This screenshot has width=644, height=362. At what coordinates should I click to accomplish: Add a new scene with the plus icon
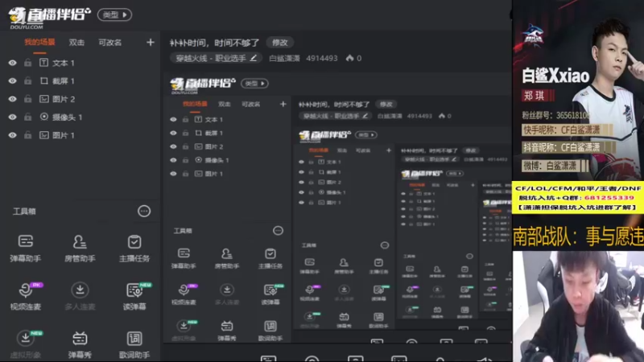tap(151, 43)
